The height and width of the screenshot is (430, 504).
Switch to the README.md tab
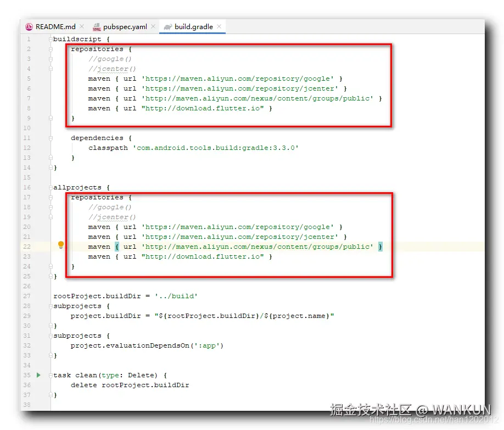(54, 27)
